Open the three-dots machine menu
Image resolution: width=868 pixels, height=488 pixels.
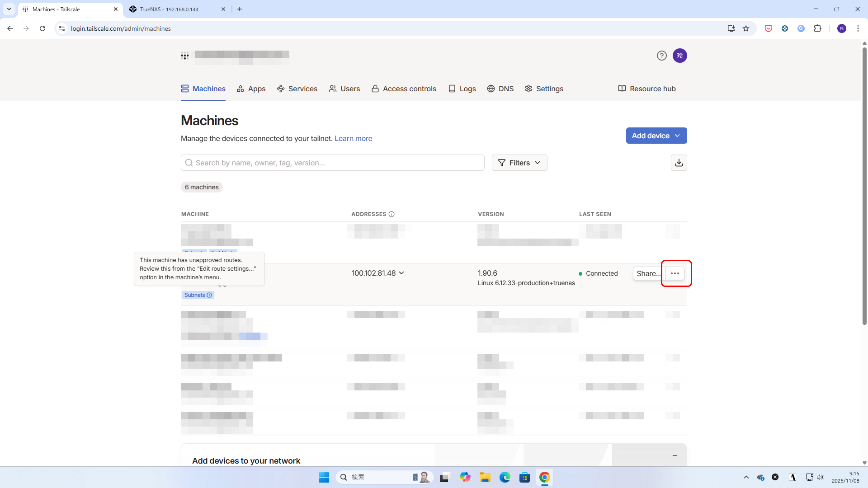click(x=675, y=273)
